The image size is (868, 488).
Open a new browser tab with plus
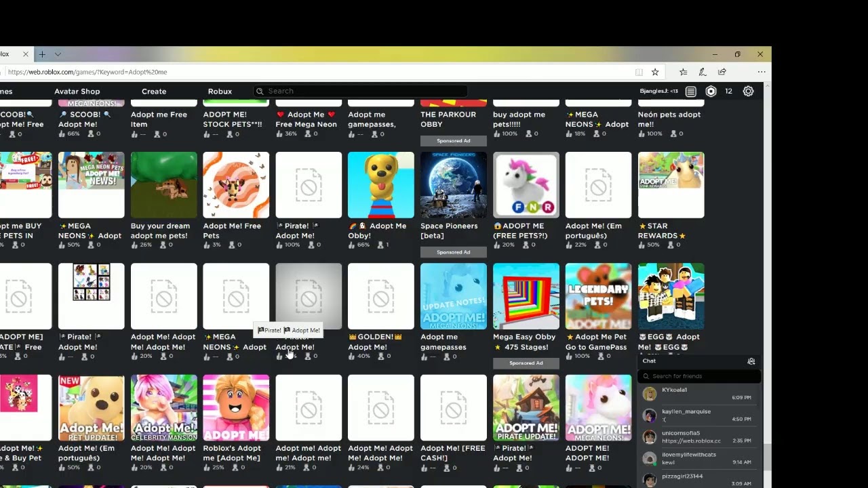point(42,54)
